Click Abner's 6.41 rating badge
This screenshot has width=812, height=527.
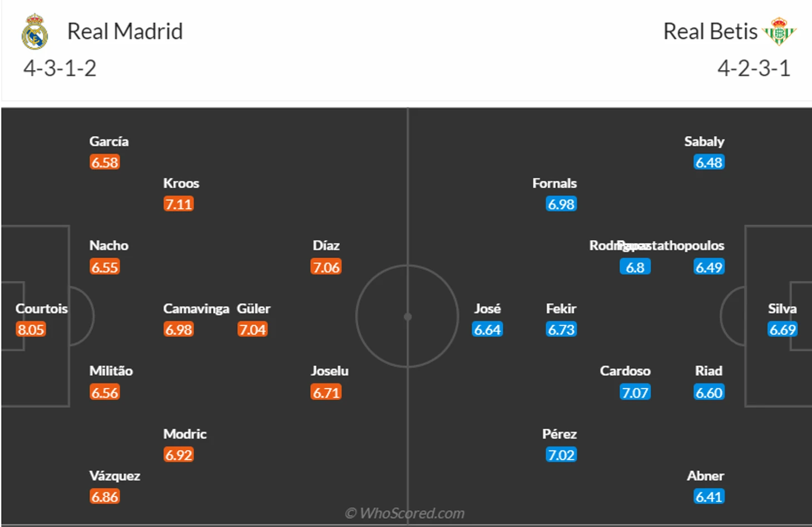point(709,497)
